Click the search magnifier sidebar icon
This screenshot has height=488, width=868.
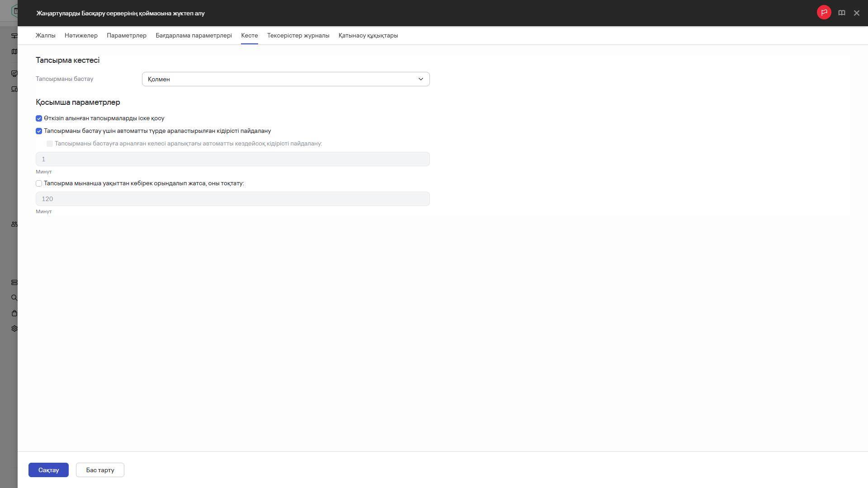(x=14, y=298)
